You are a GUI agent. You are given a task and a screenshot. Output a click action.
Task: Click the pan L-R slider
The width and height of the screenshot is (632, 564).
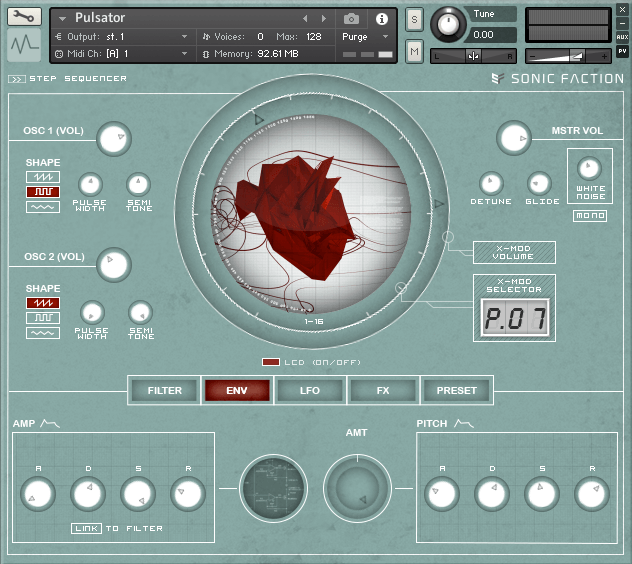(474, 56)
